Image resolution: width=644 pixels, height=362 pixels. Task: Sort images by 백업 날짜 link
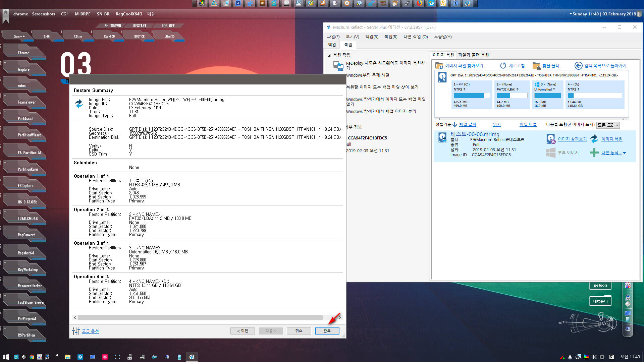[x=468, y=124]
